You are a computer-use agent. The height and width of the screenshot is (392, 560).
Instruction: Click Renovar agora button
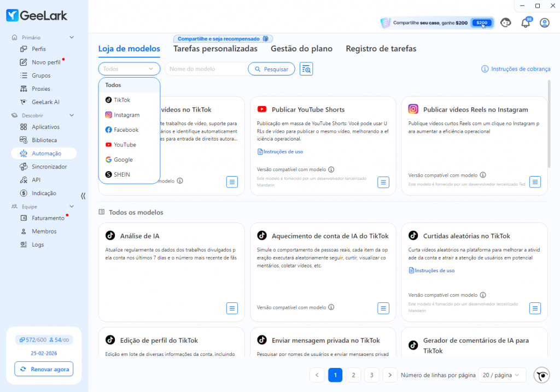coord(44,369)
